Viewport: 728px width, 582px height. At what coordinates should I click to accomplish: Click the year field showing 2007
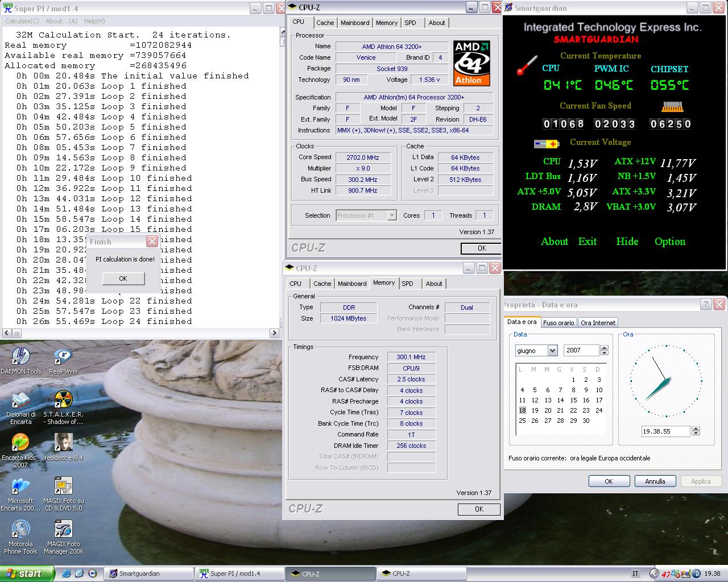(x=582, y=351)
